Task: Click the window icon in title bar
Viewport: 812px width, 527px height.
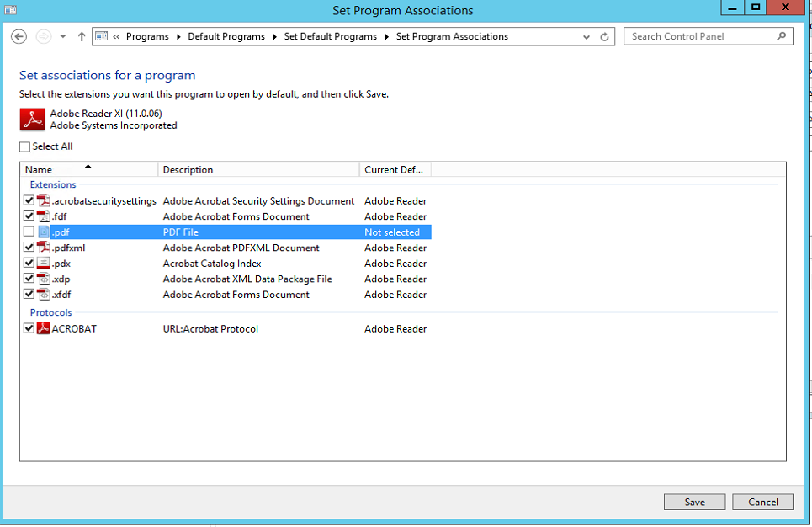Action: pos(10,10)
